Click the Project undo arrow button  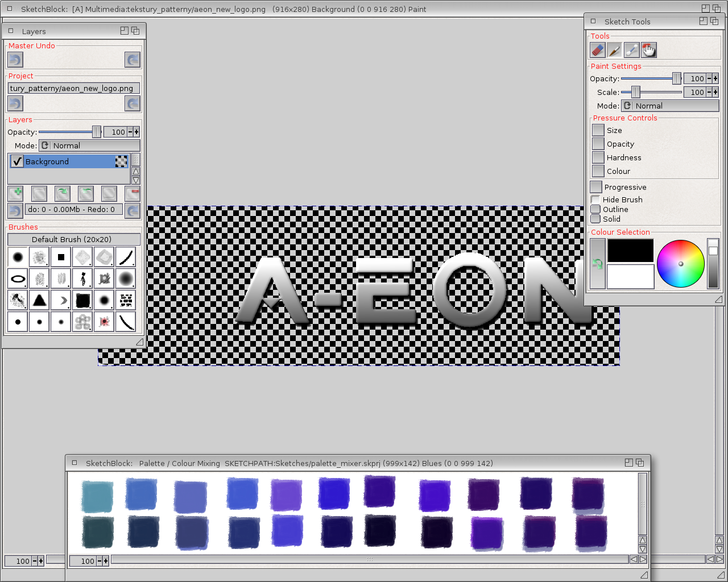[x=15, y=103]
